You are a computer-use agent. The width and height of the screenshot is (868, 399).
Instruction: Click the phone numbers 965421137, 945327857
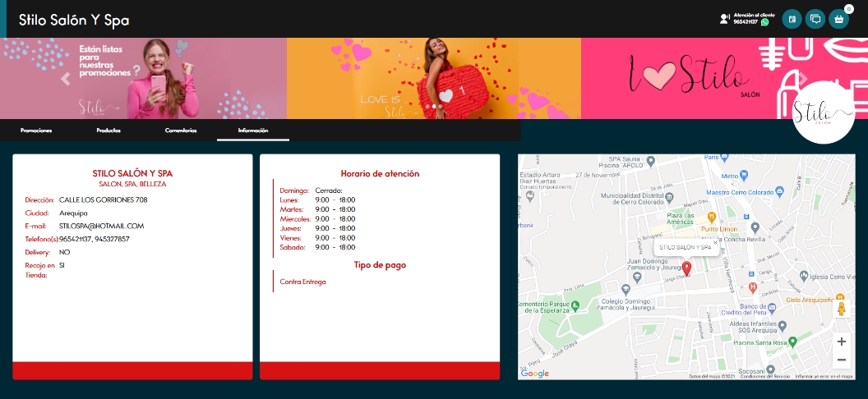coord(94,239)
